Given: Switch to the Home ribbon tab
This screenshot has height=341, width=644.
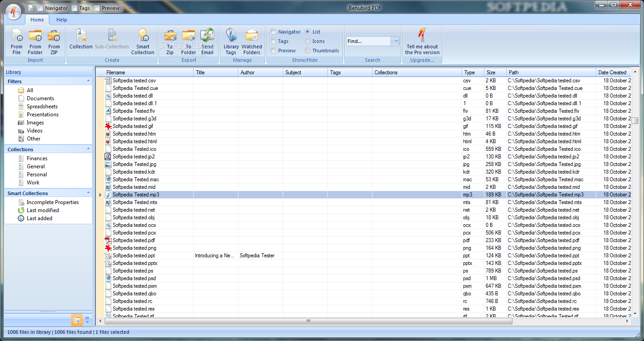Looking at the screenshot, I should (x=37, y=20).
